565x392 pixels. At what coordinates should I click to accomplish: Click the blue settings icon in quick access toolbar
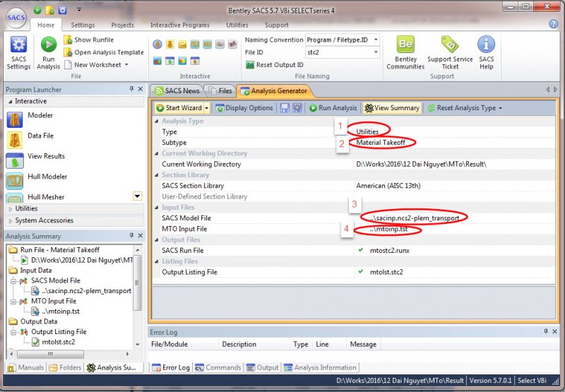(62, 10)
